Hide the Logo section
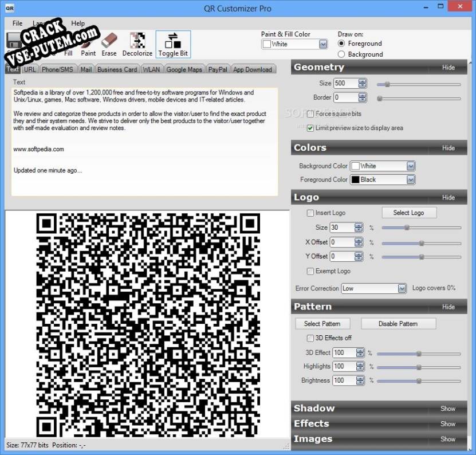Screen dimensions: 476x455 (x=449, y=198)
